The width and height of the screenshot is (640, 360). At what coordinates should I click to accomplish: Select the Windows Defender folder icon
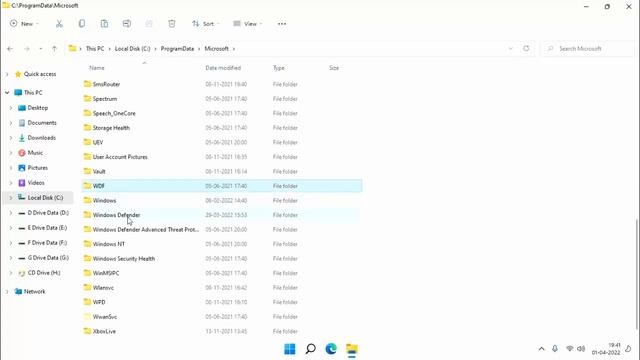(x=87, y=215)
